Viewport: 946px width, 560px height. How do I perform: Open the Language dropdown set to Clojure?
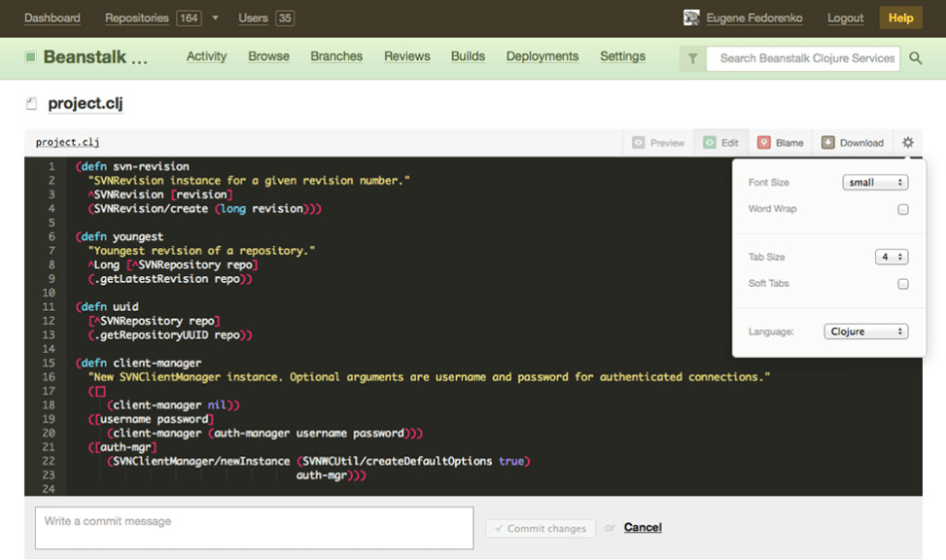(865, 332)
